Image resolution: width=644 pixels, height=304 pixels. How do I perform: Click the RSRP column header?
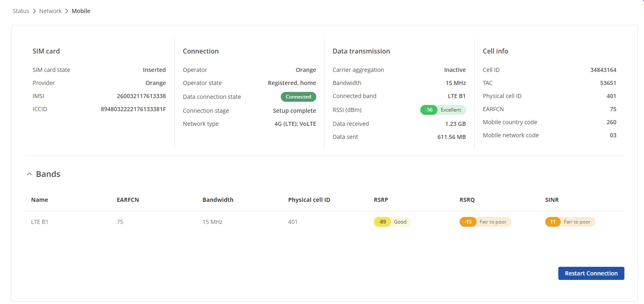point(381,200)
